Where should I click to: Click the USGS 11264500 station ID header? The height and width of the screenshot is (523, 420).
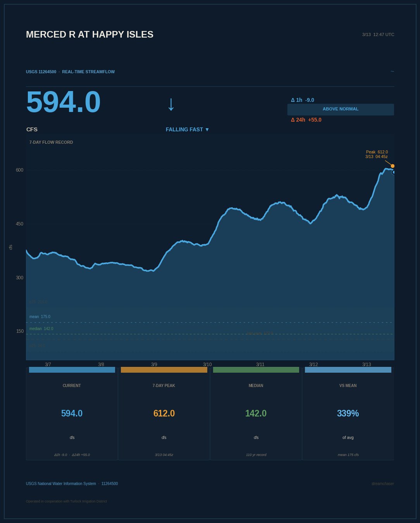click(x=41, y=72)
